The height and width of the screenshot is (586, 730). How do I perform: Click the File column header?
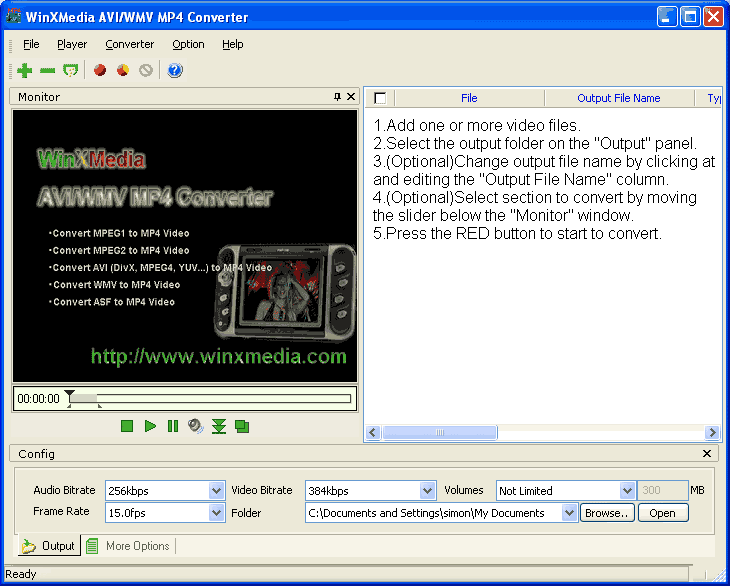point(469,98)
